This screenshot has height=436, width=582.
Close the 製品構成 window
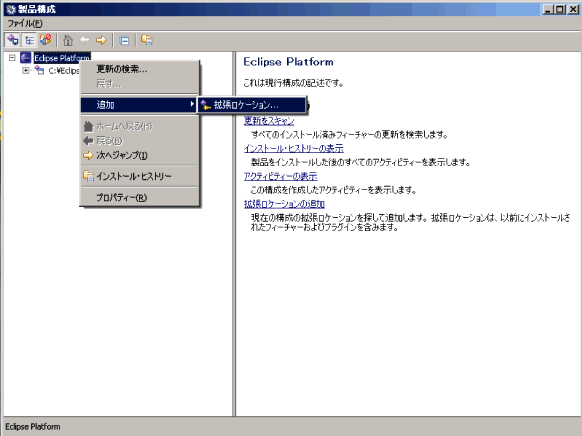point(573,9)
